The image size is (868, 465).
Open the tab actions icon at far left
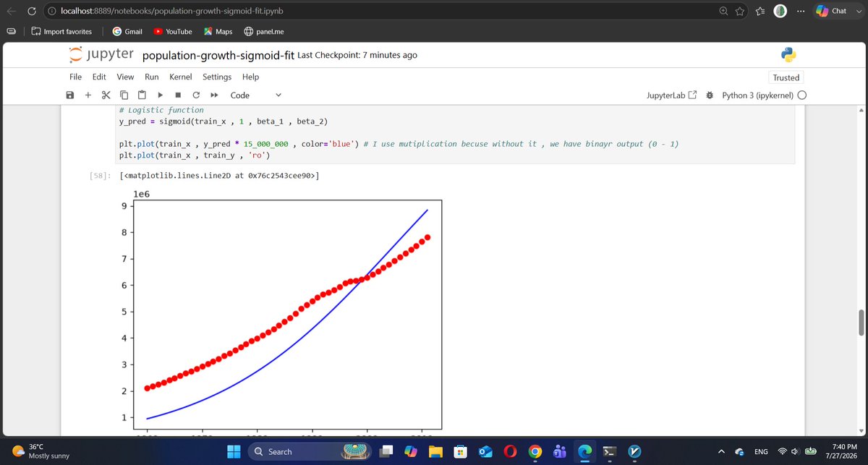click(11, 32)
